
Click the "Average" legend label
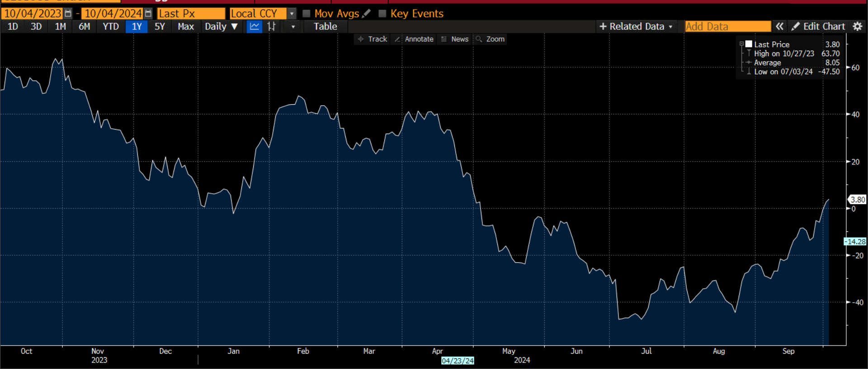(767, 62)
